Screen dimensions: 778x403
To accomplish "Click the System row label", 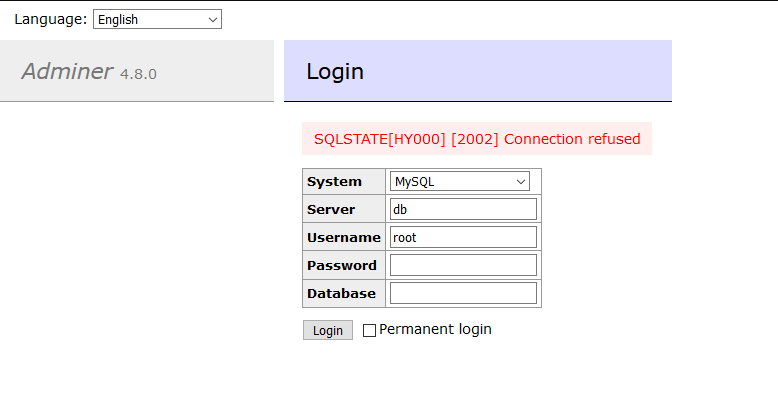I will point(334,182).
